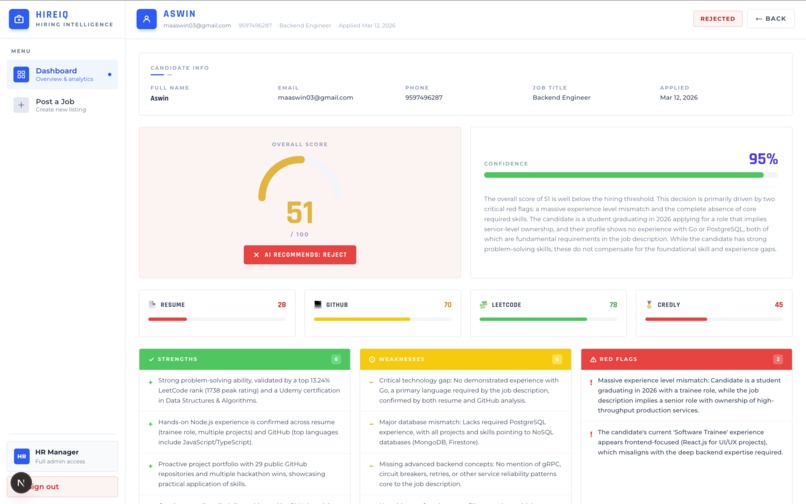The height and width of the screenshot is (504, 806).
Task: Click the overall score number 51
Action: (x=300, y=213)
